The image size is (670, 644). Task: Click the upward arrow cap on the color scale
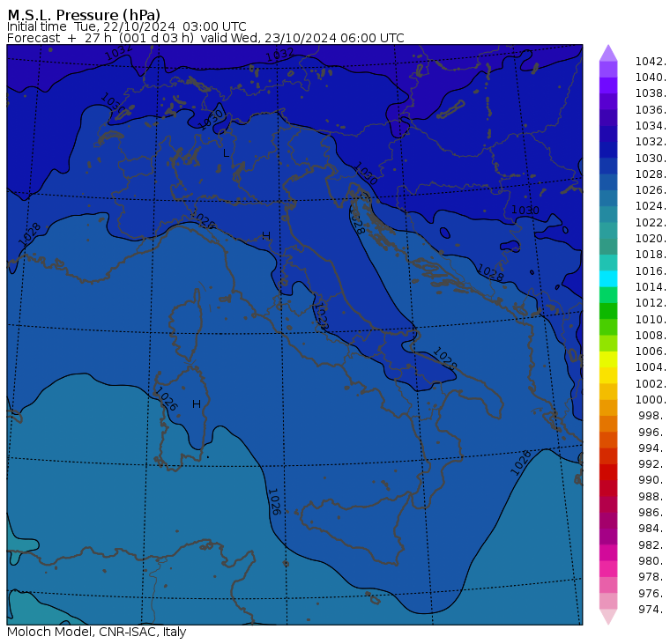608,53
